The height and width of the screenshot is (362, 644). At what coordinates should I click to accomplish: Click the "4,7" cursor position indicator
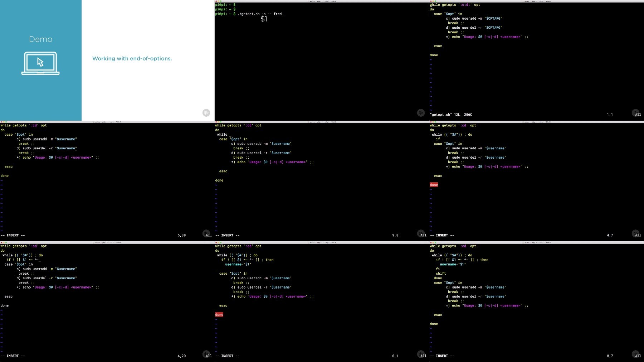(x=610, y=235)
